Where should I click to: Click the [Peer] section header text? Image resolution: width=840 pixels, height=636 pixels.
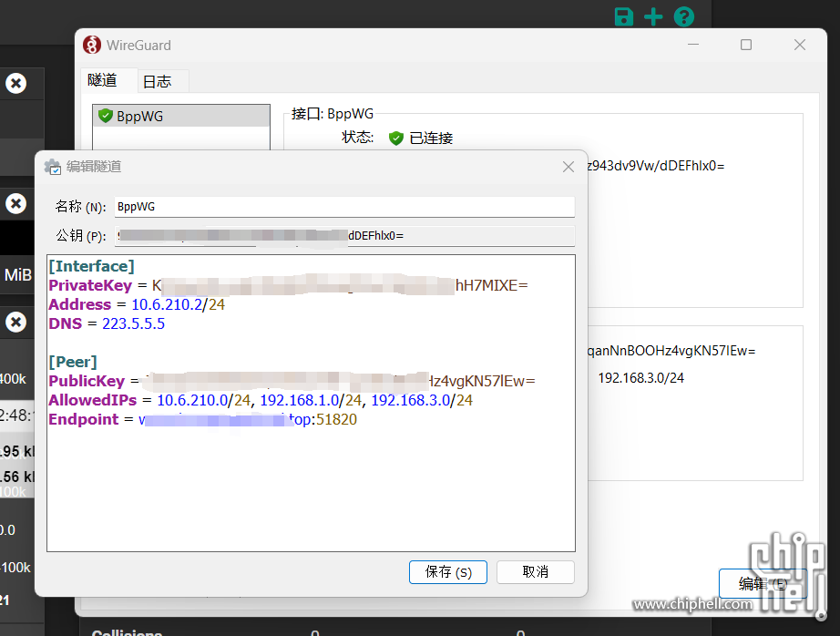[x=73, y=362]
